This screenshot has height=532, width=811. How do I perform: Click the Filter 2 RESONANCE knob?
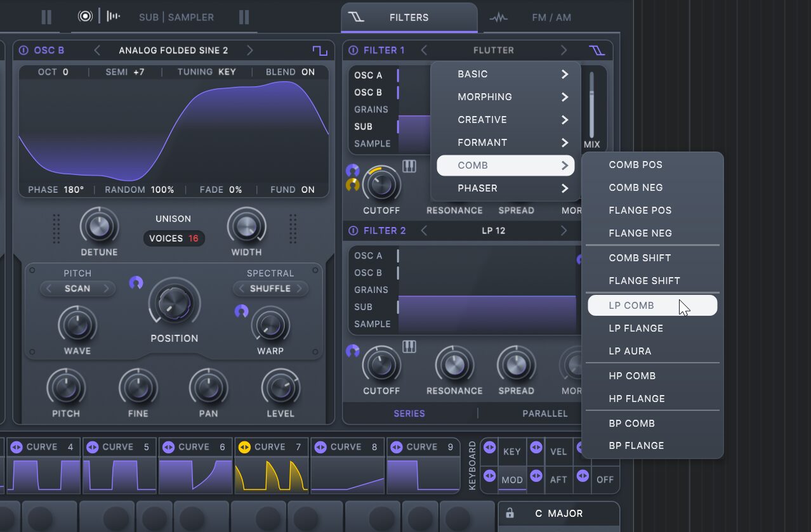[454, 365]
